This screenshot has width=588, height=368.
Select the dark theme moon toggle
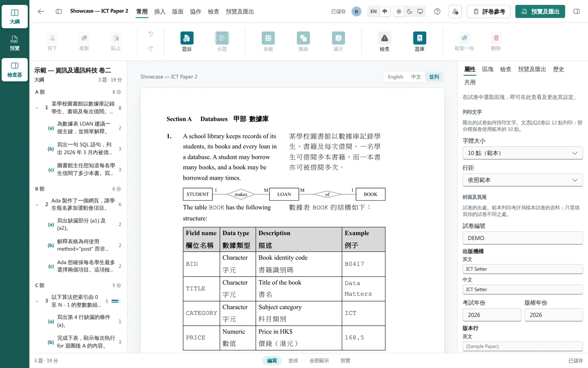[x=410, y=11]
